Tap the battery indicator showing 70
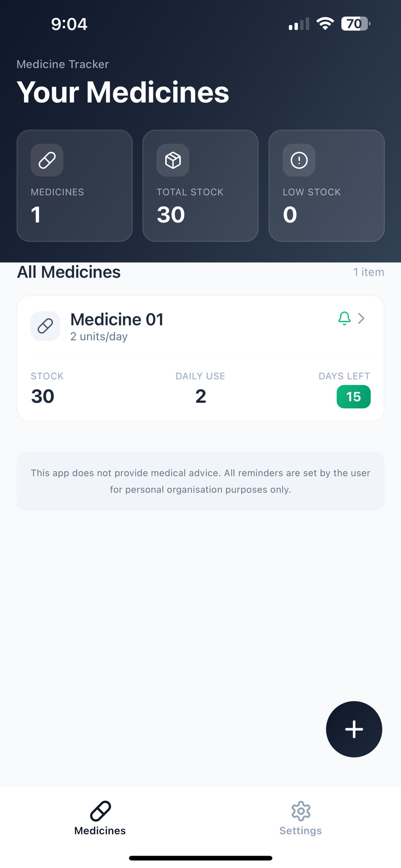Image resolution: width=401 pixels, height=868 pixels. click(x=355, y=24)
